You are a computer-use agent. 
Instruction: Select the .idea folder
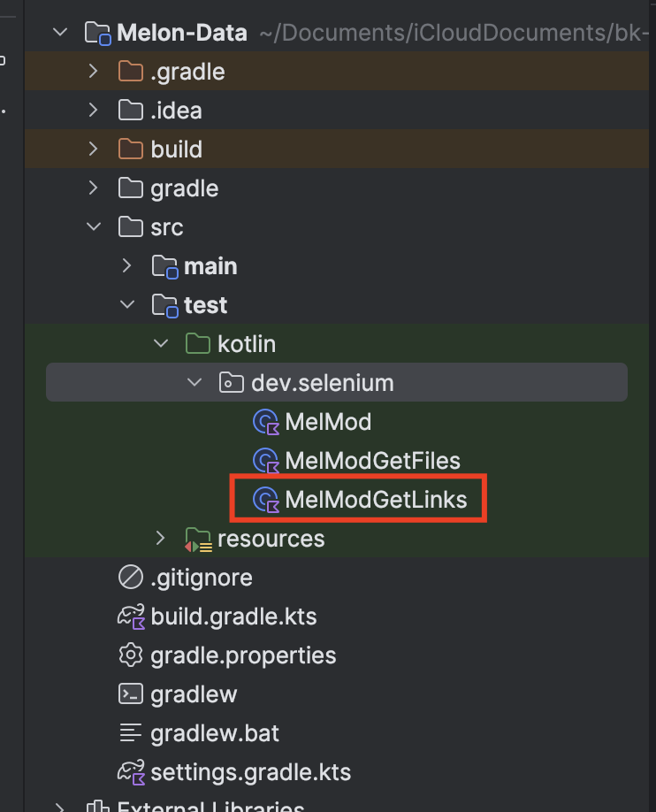click(x=177, y=111)
